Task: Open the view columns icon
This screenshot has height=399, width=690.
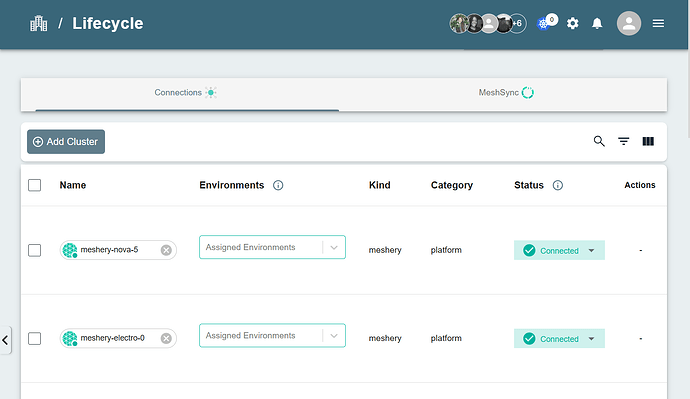Action: (x=648, y=141)
